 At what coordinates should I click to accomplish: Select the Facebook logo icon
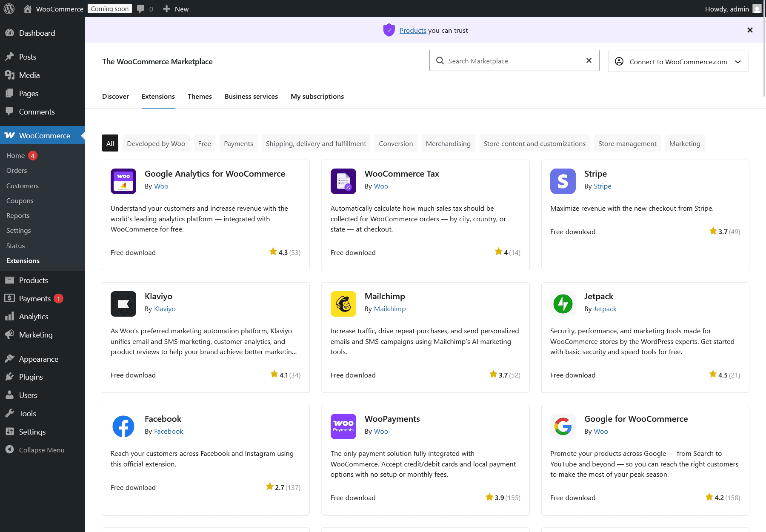point(123,426)
